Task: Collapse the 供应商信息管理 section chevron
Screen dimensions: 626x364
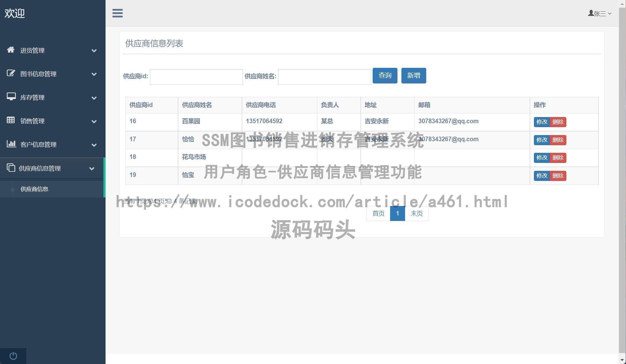Action: click(x=92, y=168)
